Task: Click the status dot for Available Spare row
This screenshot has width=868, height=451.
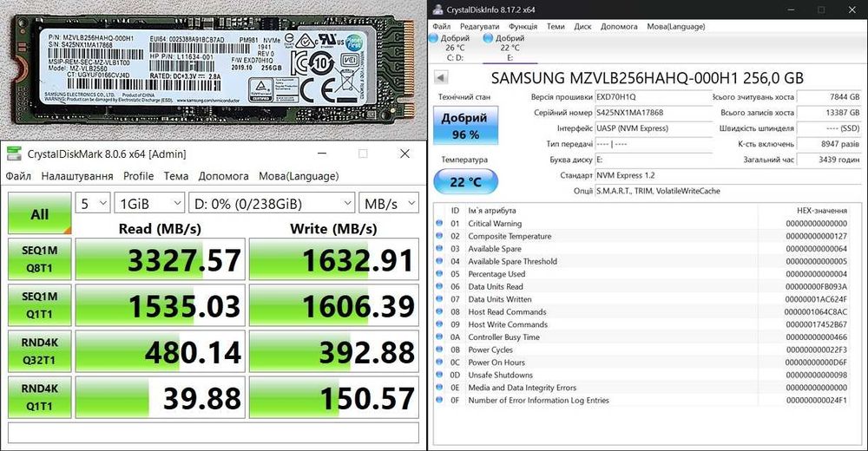Action: tap(439, 248)
